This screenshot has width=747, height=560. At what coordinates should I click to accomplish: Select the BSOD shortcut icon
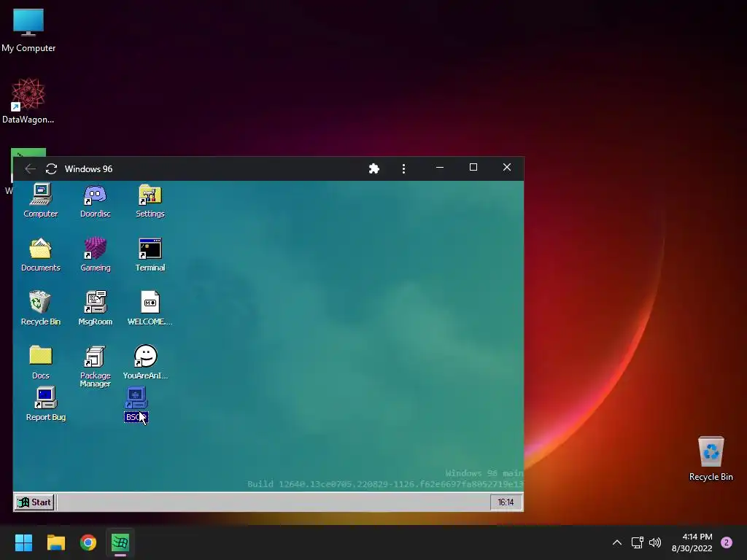pos(136,404)
